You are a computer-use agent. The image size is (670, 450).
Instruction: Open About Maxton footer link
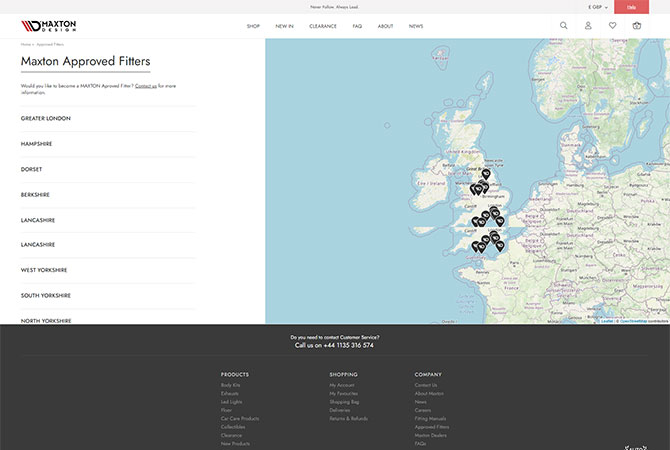[x=429, y=394]
